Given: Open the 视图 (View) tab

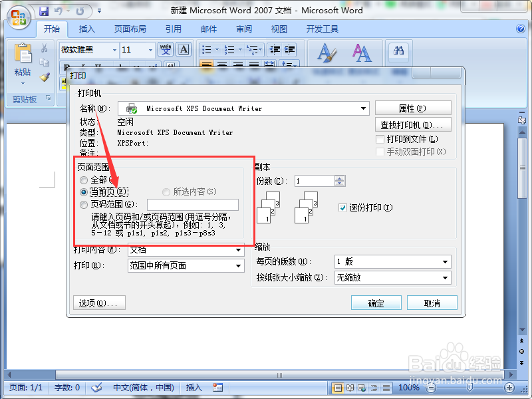Looking at the screenshot, I should click(x=279, y=29).
